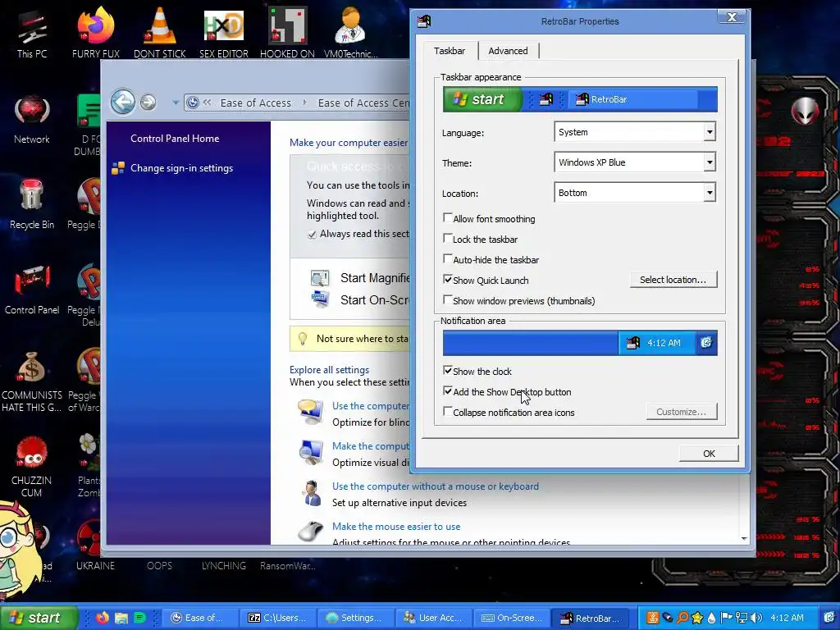Open the HOOKED ON desktop shortcut
This screenshot has width=840, height=630.
[x=287, y=32]
